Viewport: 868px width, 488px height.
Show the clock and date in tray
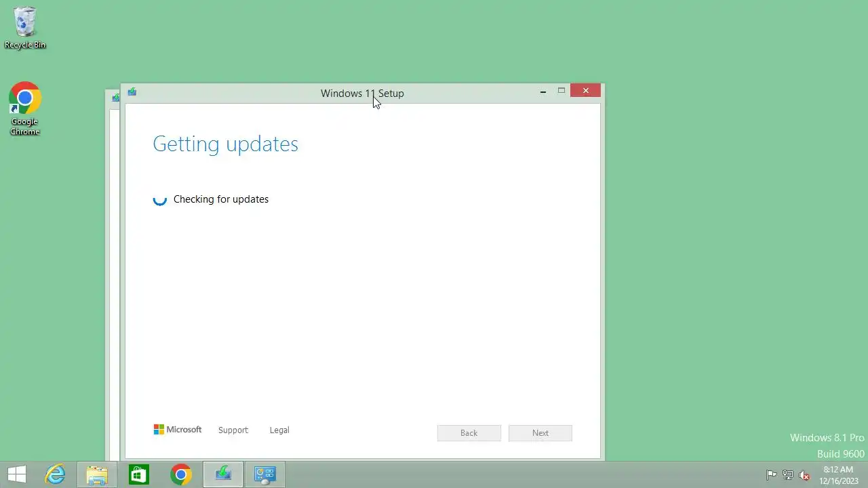click(x=839, y=475)
